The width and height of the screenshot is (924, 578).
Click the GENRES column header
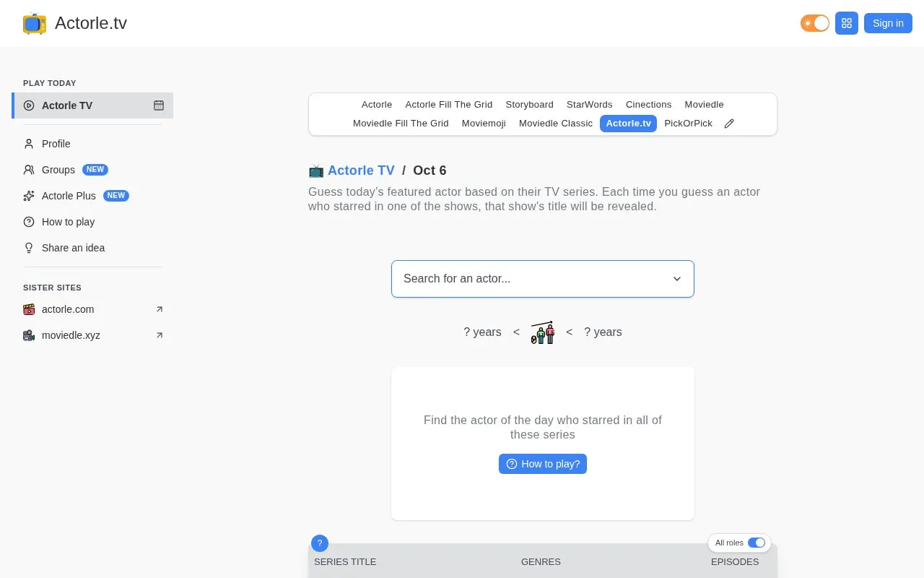click(541, 561)
